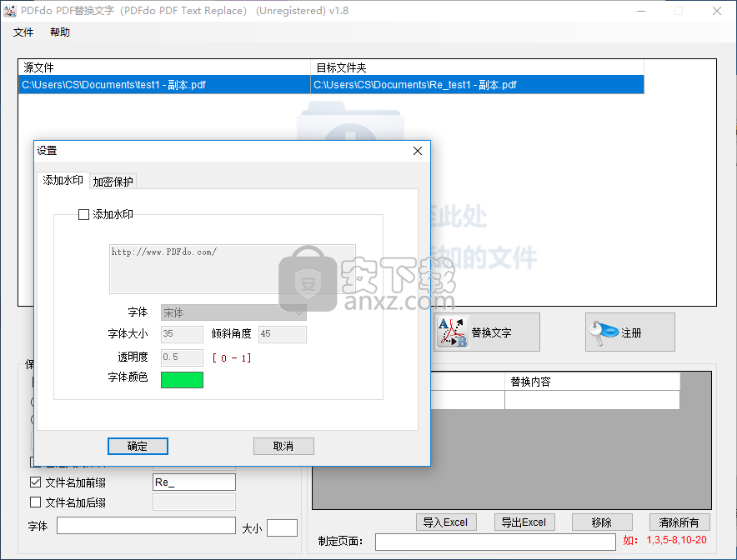Close the PDFdo main window
737x560 pixels.
tap(717, 11)
